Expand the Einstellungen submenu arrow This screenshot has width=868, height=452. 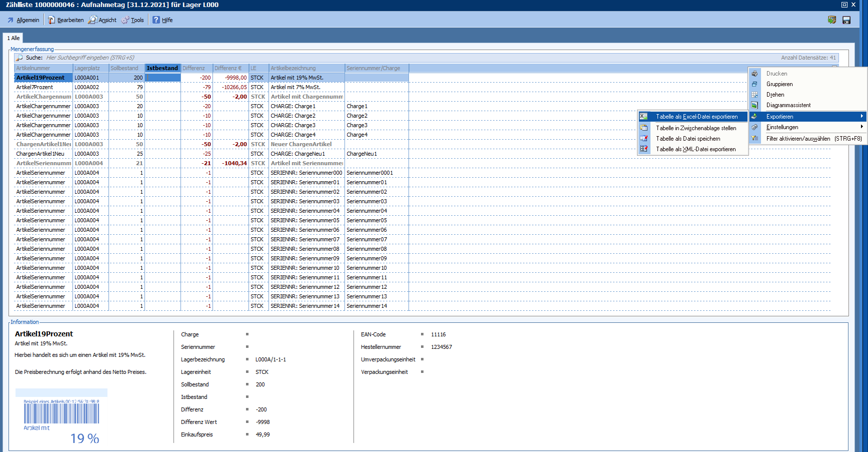pos(861,127)
